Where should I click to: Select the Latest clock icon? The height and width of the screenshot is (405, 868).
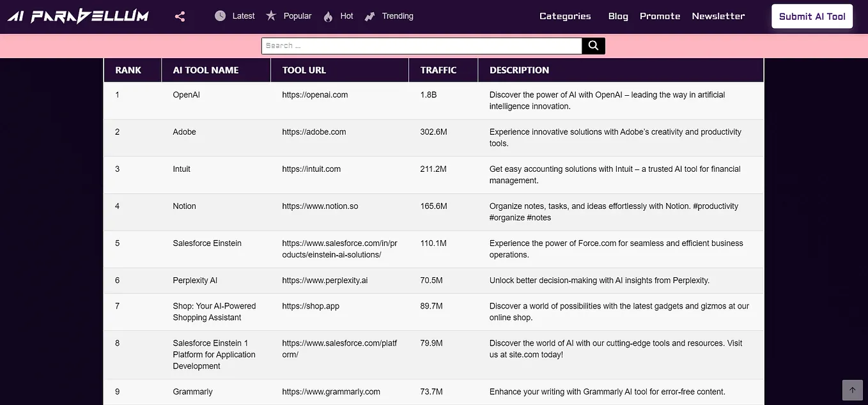click(221, 16)
